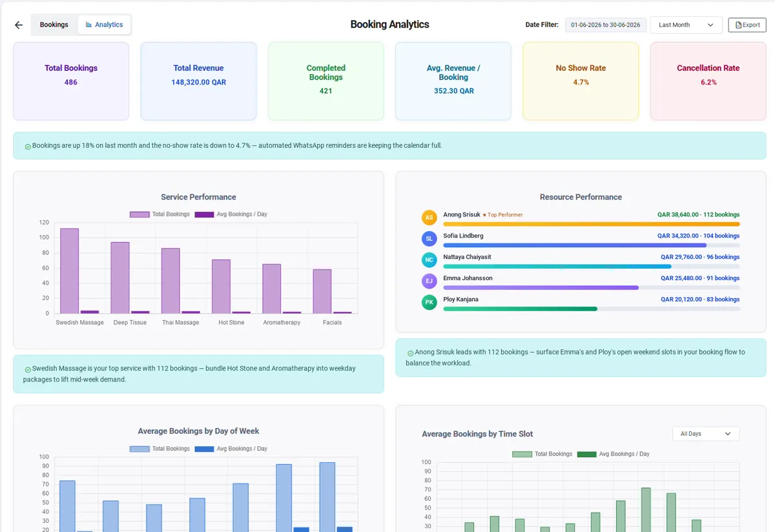Toggle Avg Bookings / Day legend in Day of Week chart
This screenshot has height=532, width=775.
[231, 449]
